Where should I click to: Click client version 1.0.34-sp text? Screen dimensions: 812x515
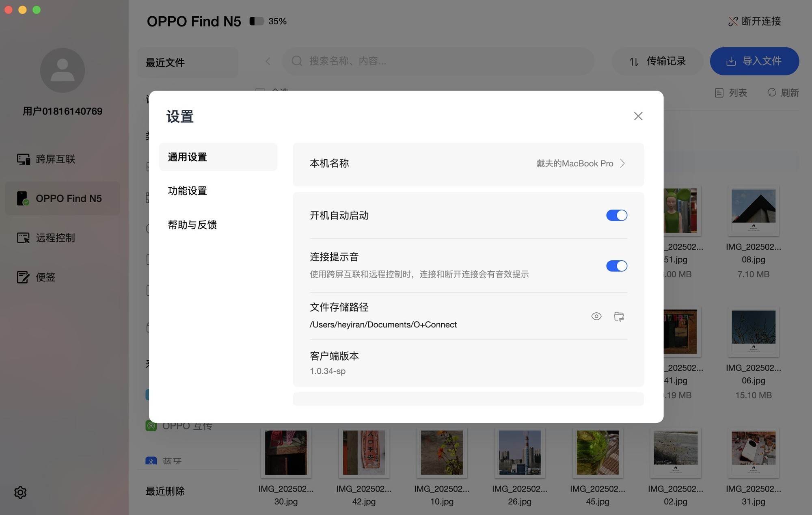pos(328,371)
